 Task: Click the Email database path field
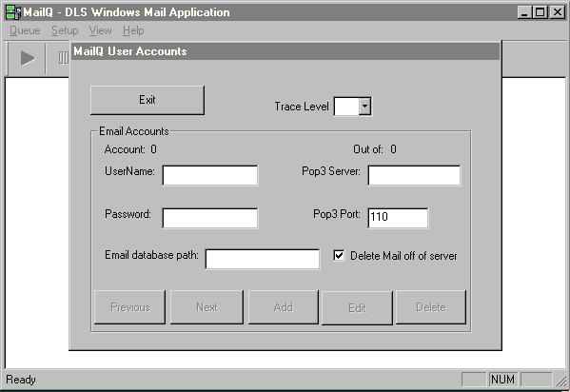click(x=263, y=260)
